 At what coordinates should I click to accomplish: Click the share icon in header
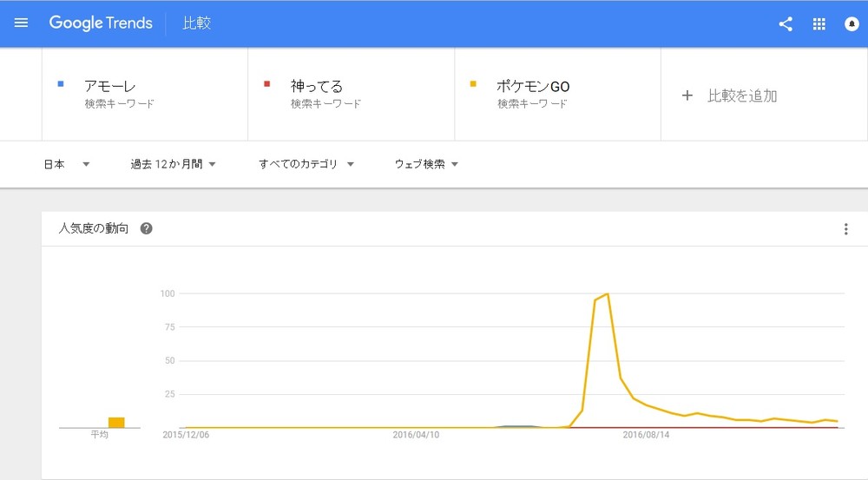pos(786,24)
